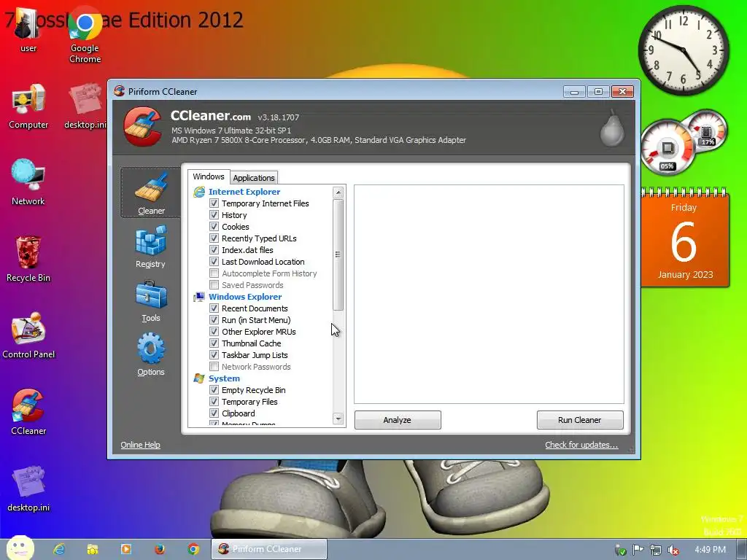Select the Network desktop icon
The image size is (747, 560).
coord(28,183)
